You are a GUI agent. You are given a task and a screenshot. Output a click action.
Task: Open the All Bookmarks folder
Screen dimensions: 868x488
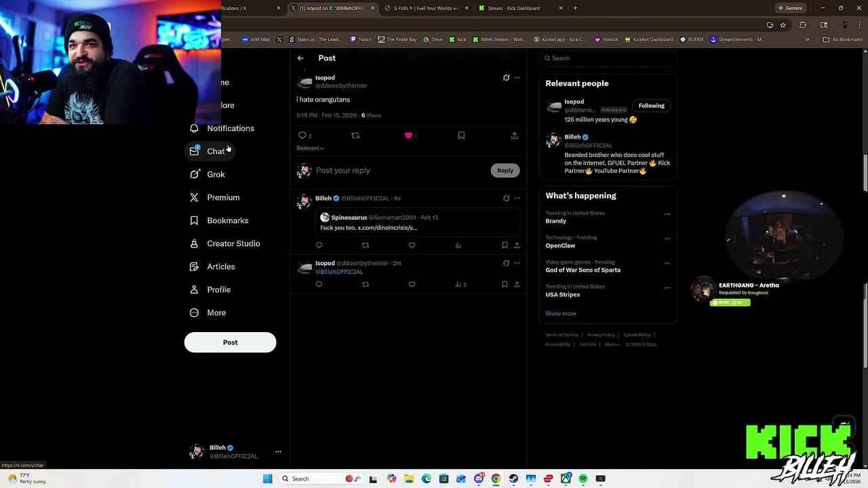[x=842, y=39]
